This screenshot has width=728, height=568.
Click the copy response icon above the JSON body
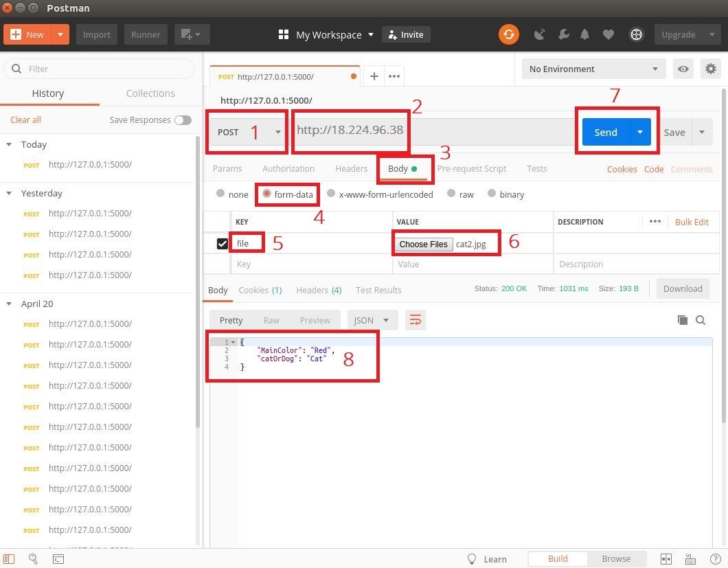[682, 319]
